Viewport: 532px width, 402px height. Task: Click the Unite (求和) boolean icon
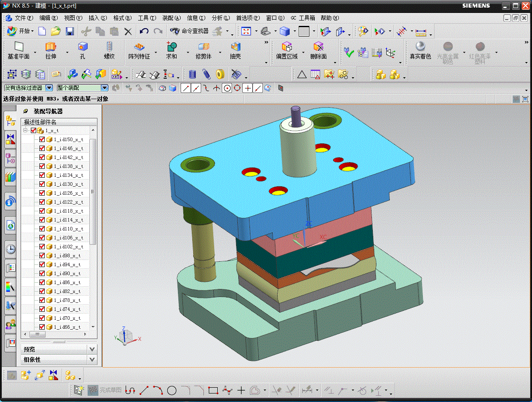pos(171,47)
